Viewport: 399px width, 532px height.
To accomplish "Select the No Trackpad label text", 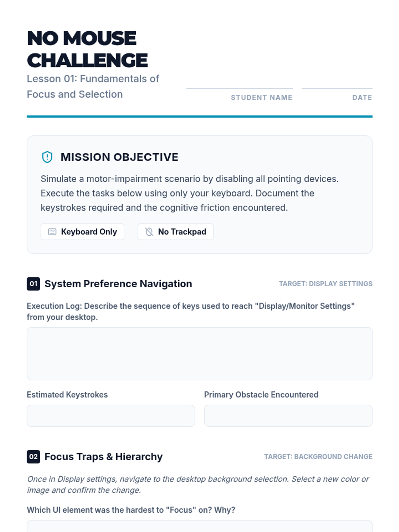I will (182, 232).
